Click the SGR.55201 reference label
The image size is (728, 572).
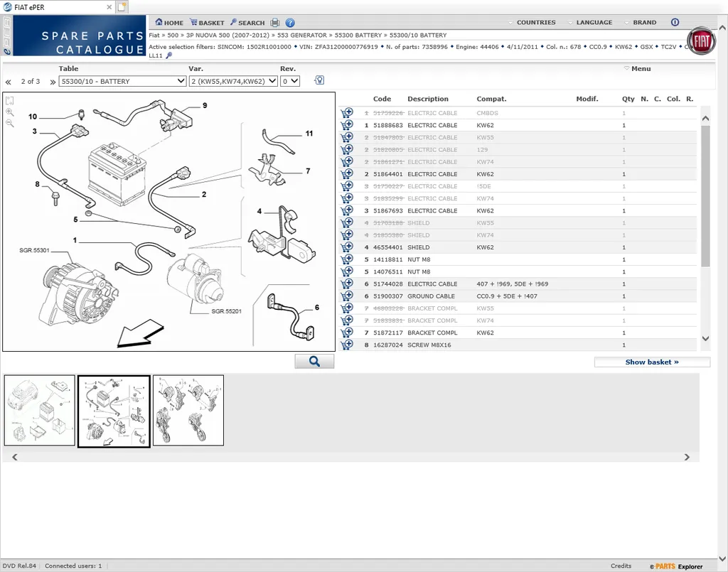click(226, 311)
